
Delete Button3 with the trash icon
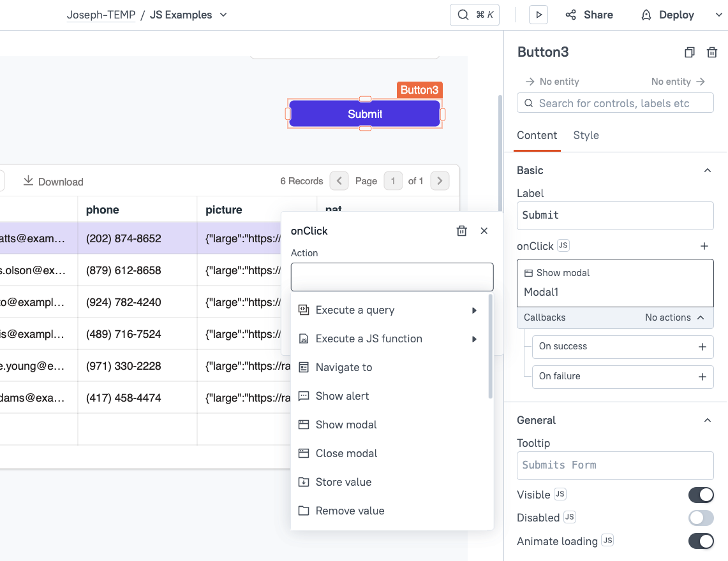coord(712,52)
